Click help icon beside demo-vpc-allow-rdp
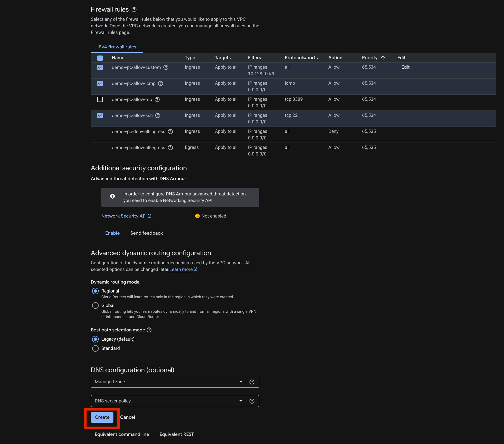504x444 pixels. pyautogui.click(x=157, y=99)
